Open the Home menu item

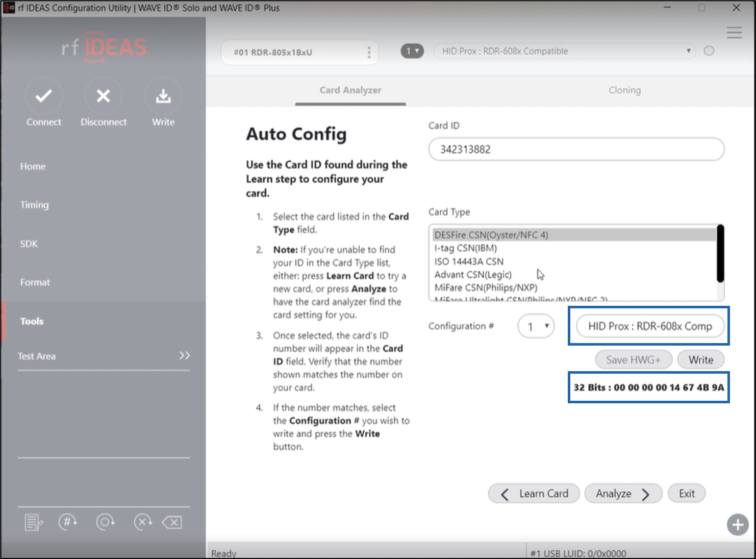[33, 166]
